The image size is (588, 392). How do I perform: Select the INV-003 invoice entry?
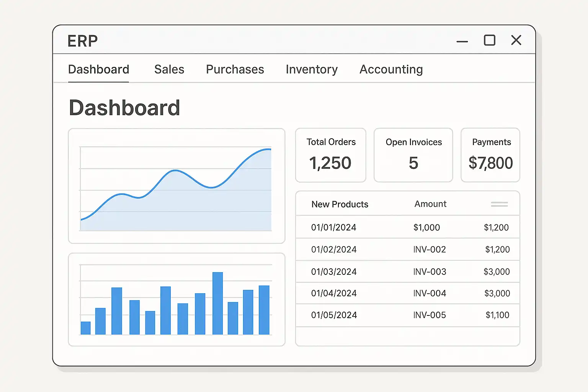pos(430,272)
